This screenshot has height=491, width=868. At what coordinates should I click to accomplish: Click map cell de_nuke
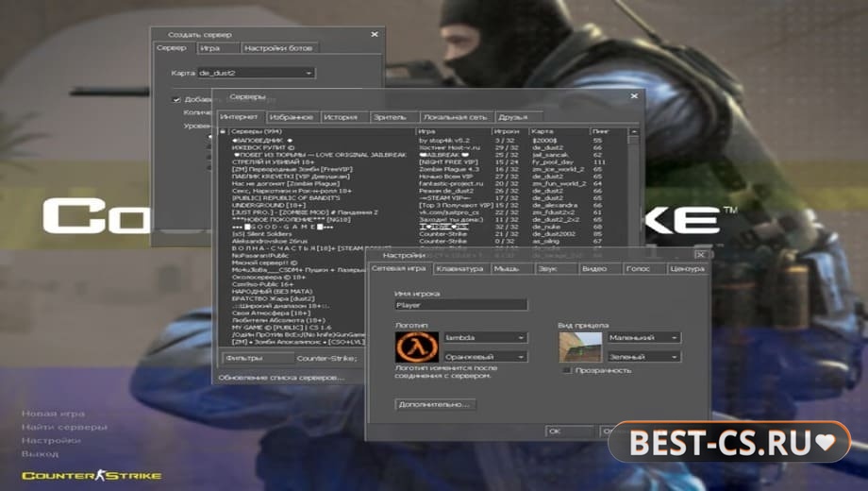pyautogui.click(x=546, y=227)
